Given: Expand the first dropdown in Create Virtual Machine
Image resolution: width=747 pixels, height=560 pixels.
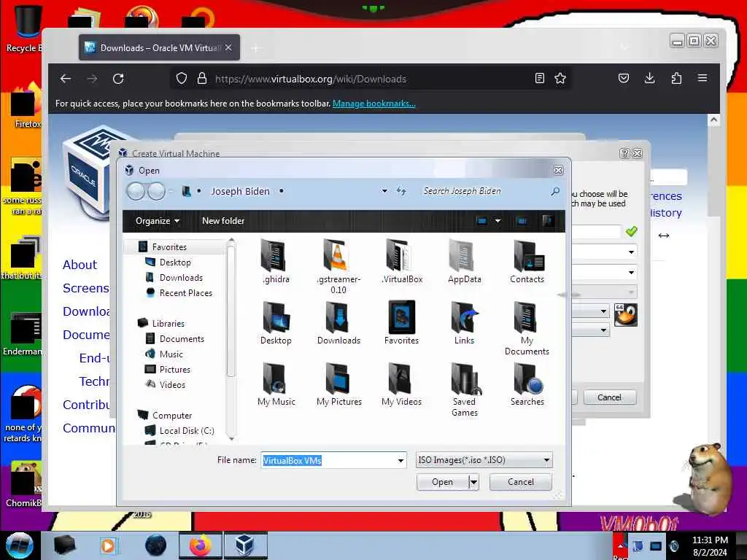Looking at the screenshot, I should point(631,252).
